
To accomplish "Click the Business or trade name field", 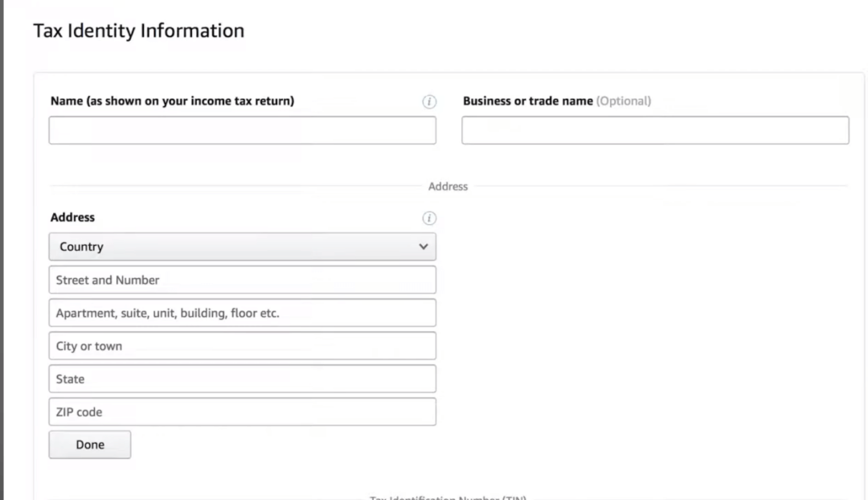I will (654, 129).
